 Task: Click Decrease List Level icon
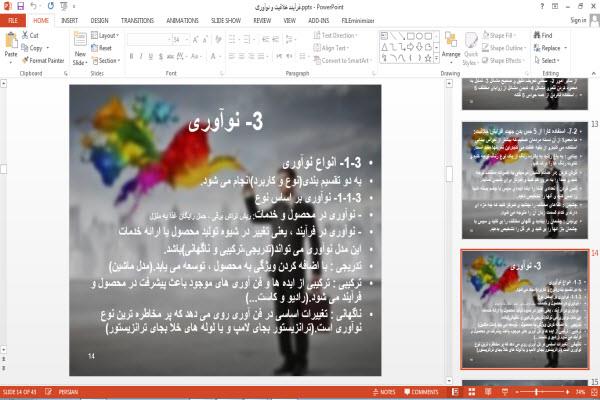pyautogui.click(x=266, y=39)
